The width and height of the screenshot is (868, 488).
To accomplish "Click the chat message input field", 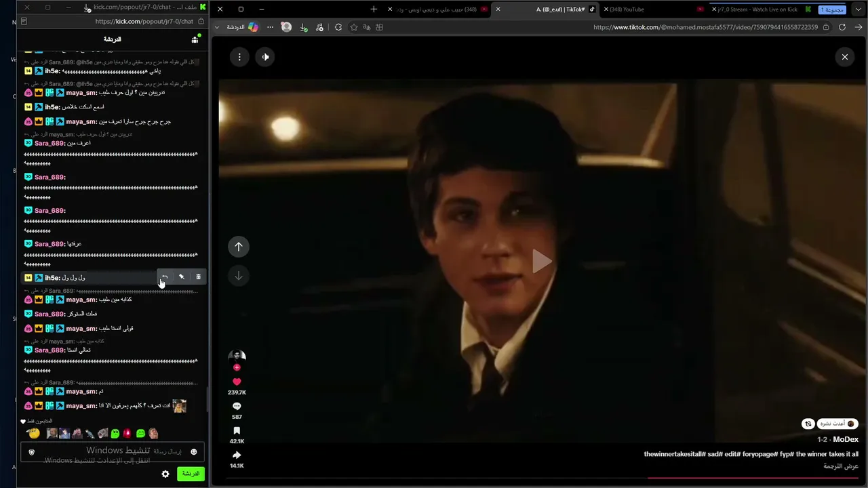I will 113,452.
